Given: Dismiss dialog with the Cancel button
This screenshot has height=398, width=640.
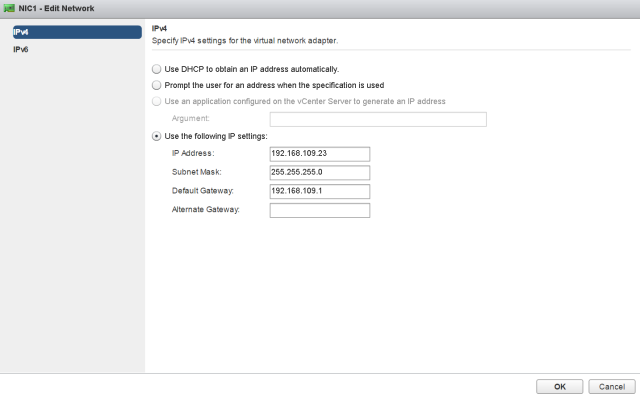Looking at the screenshot, I should tap(612, 387).
